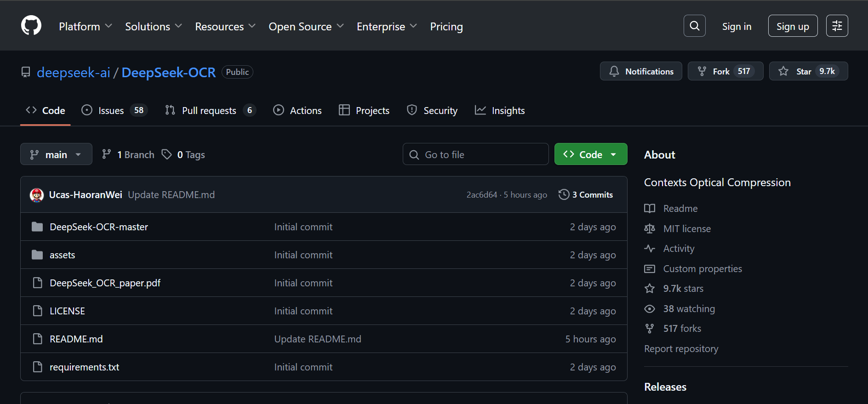Screen dimensions: 868x404
Task: Switch to the Issues tab
Action: point(114,110)
